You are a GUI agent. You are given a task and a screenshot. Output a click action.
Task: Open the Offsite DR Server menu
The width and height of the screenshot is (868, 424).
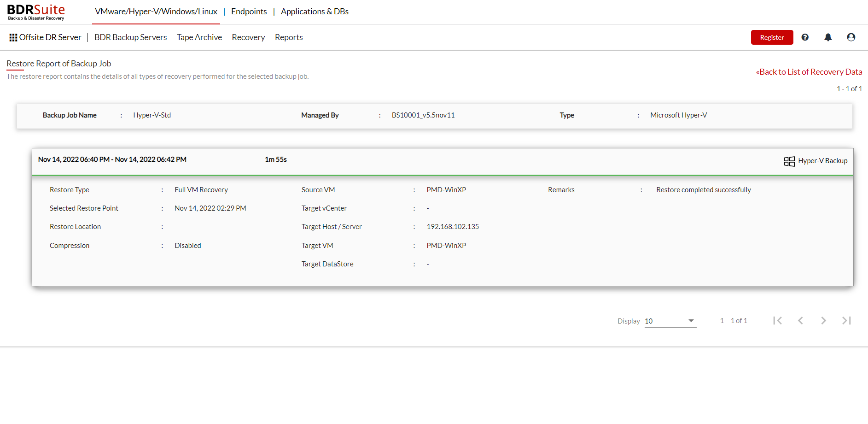50,37
